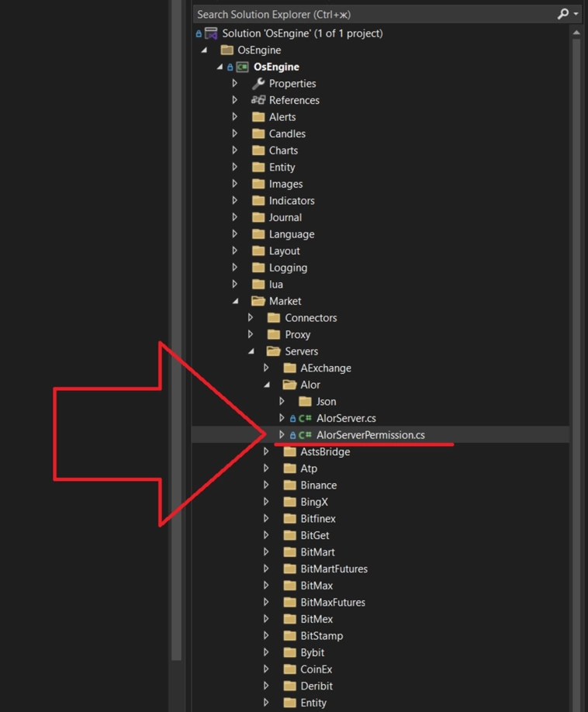The height and width of the screenshot is (712, 588).
Task: Expand the References node
Action: 235,100
